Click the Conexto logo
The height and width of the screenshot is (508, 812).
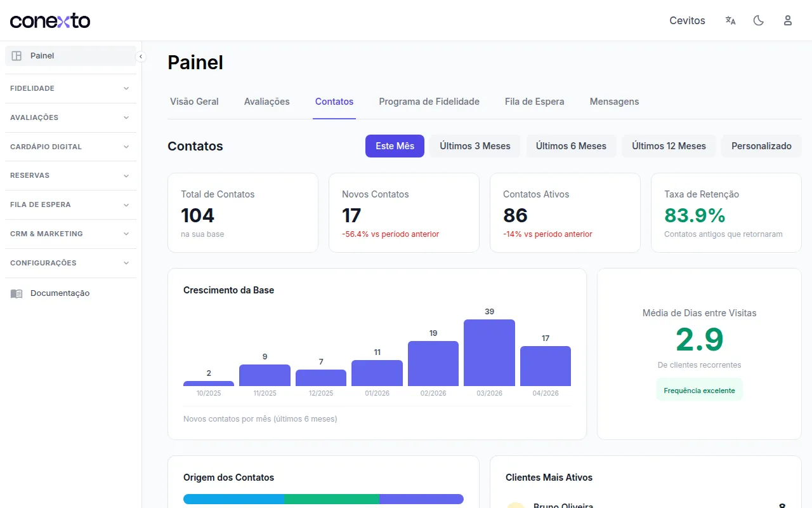coord(50,20)
